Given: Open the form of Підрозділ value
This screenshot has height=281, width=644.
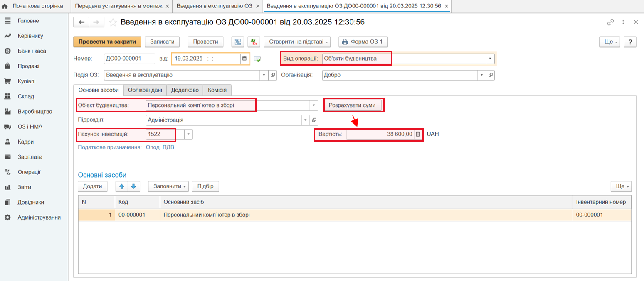Looking at the screenshot, I should 314,120.
